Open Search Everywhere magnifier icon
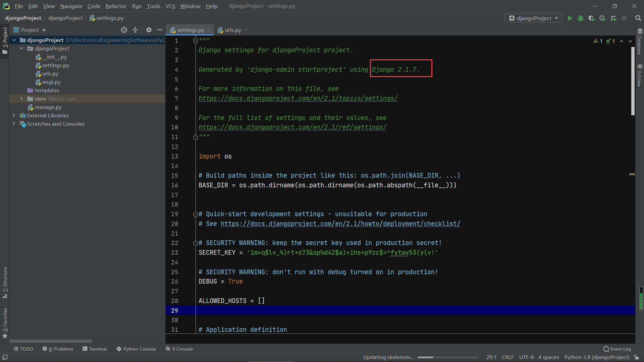Screen dimensions: 644x362 point(638,18)
